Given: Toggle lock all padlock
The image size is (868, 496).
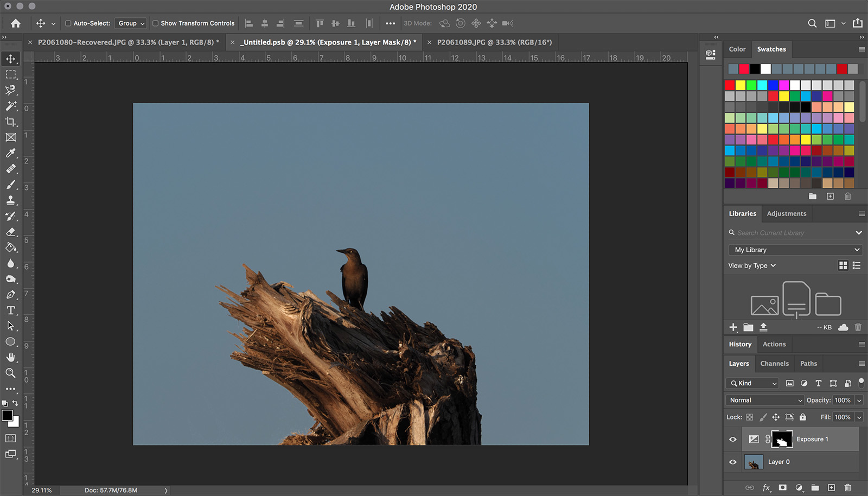Looking at the screenshot, I should tap(803, 417).
